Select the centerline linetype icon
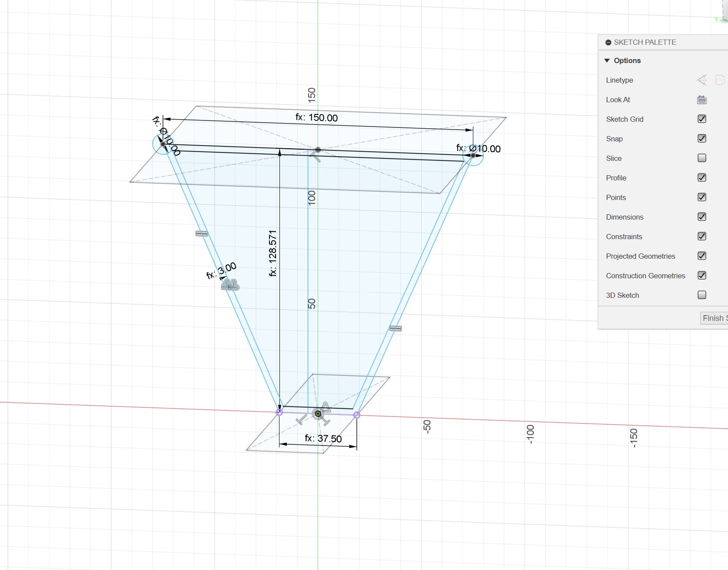 point(720,80)
